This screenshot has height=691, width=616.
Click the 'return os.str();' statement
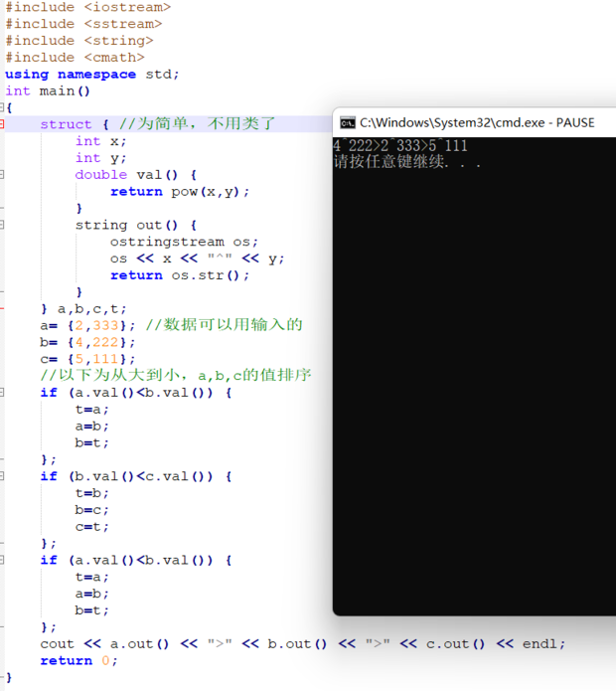(x=180, y=275)
